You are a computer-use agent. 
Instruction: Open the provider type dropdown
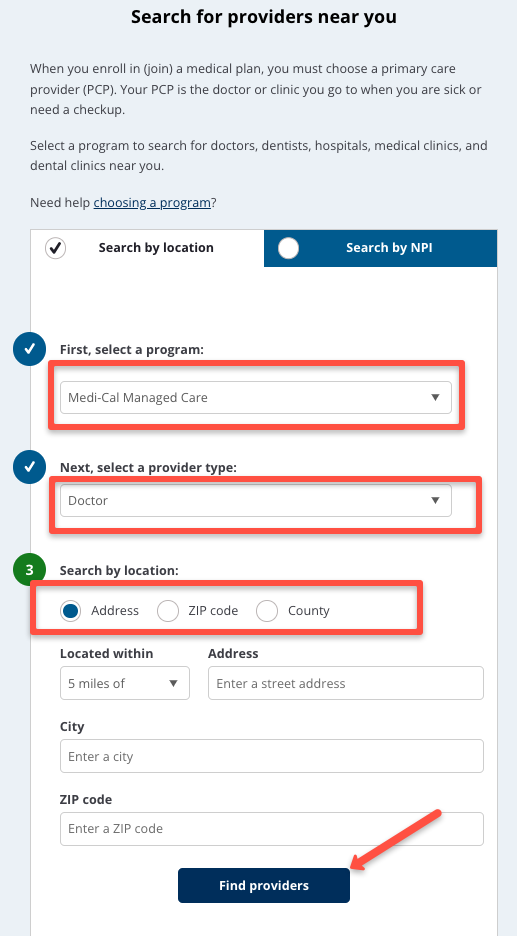pos(256,500)
